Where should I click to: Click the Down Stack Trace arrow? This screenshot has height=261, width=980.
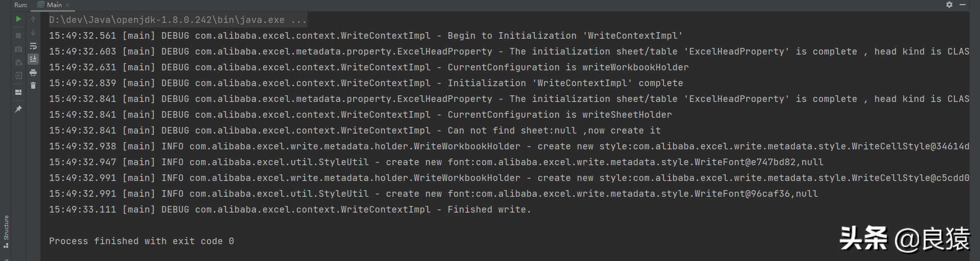pyautogui.click(x=33, y=33)
